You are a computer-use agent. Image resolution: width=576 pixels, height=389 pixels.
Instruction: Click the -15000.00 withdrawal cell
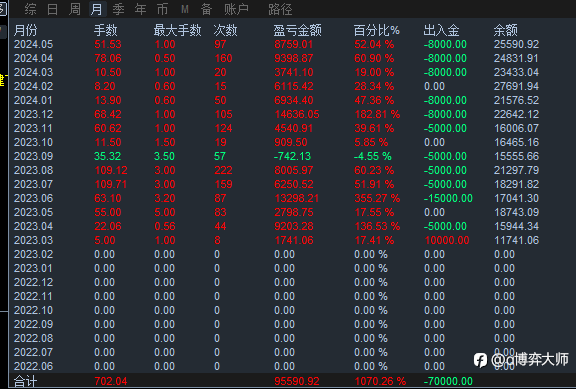[x=448, y=198]
